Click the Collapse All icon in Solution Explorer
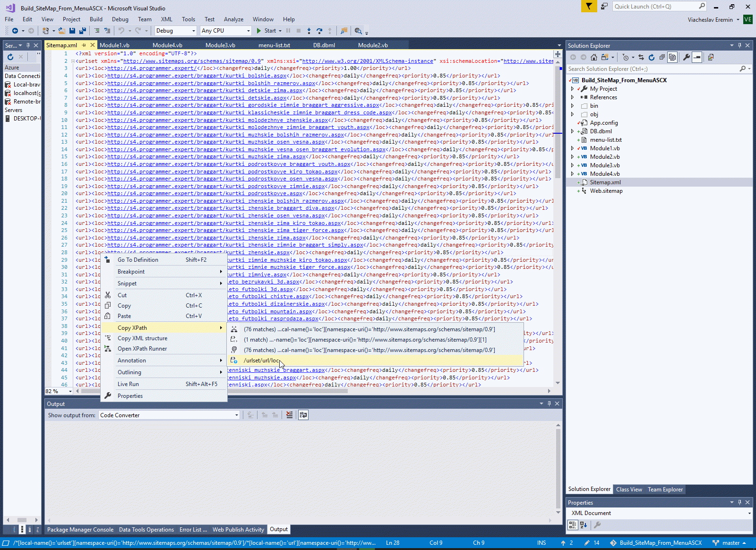This screenshot has height=550, width=756. click(x=662, y=57)
